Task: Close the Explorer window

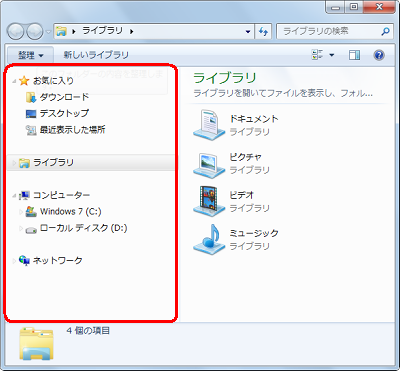Action: click(379, 6)
